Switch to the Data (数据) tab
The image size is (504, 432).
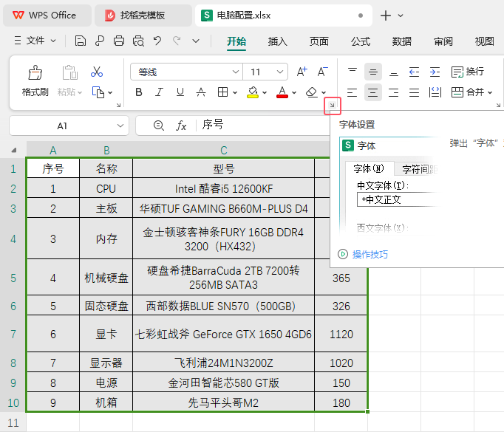click(x=402, y=41)
